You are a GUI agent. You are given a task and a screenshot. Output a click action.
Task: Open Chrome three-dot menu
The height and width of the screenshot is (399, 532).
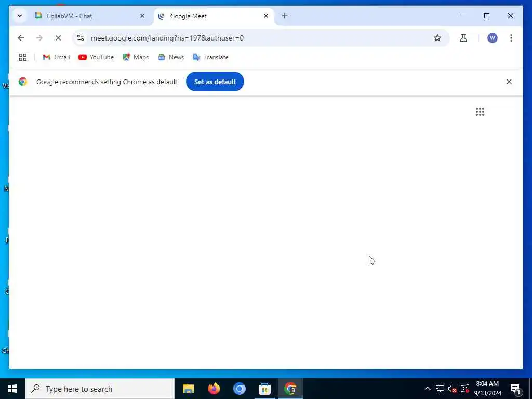(x=511, y=38)
